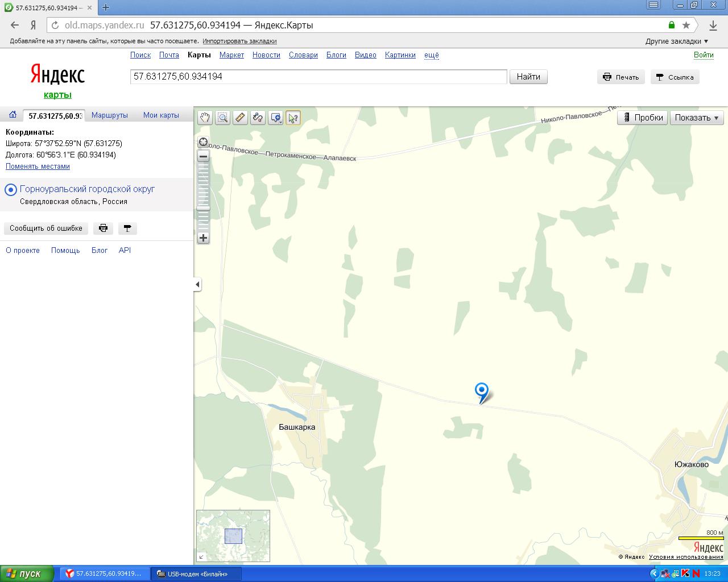
Task: Activate the 'What's here' cursor tool
Action: click(x=293, y=118)
